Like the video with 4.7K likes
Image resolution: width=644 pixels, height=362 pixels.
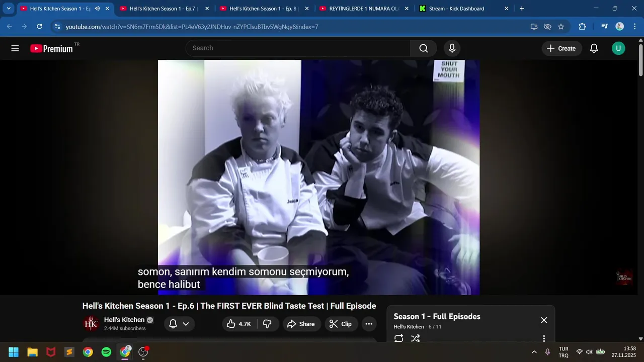pyautogui.click(x=239, y=324)
